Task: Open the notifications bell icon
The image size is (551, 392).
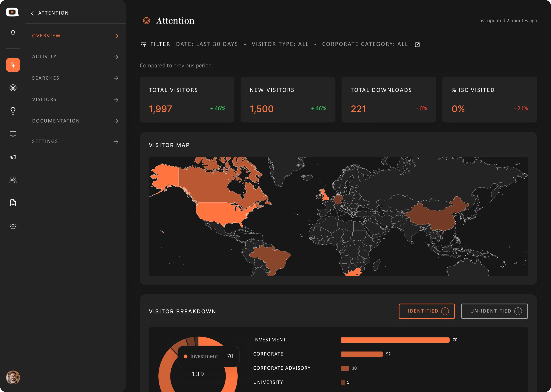Action: 13,32
